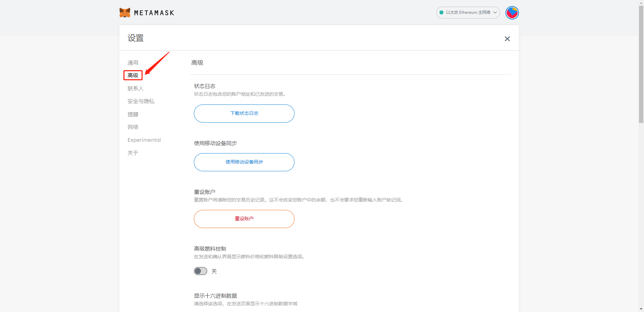Click the 请选择该选项 description text
The width and height of the screenshot is (644, 312).
(x=246, y=304)
